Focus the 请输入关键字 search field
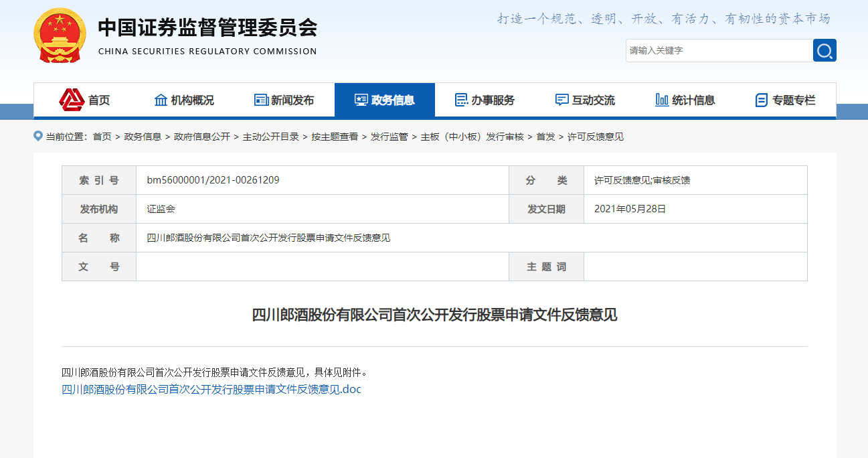This screenshot has width=868, height=458. (719, 50)
